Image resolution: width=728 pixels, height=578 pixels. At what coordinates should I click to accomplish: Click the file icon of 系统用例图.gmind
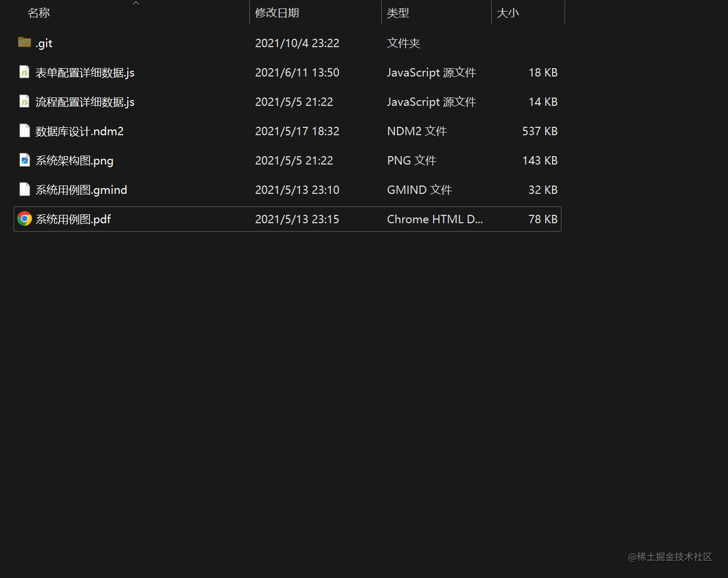pos(24,189)
